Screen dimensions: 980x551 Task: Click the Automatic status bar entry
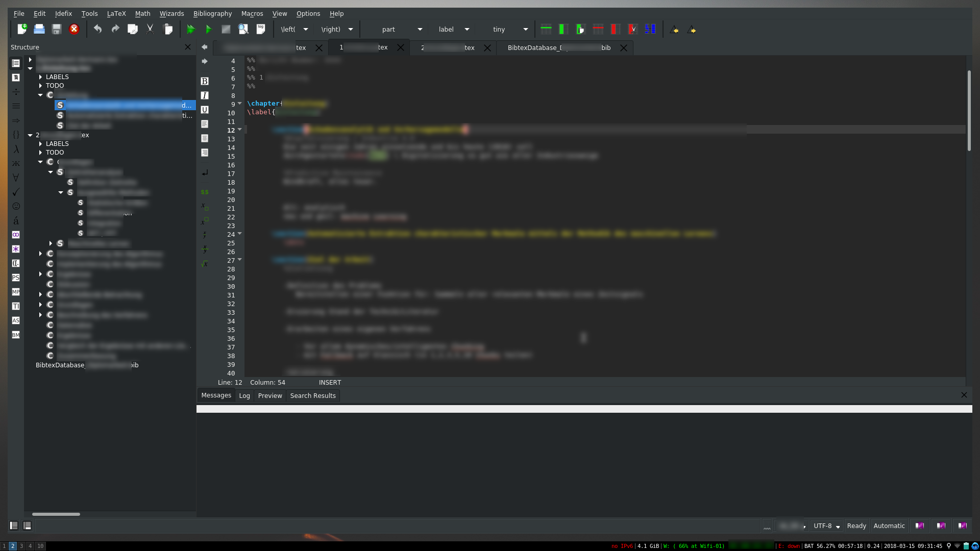[x=889, y=526]
